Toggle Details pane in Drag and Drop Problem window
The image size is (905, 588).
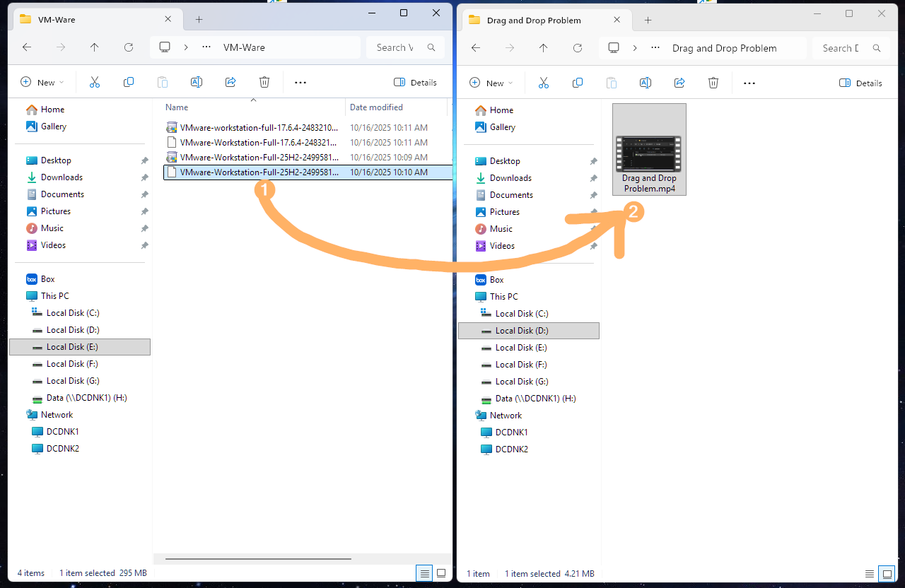point(860,83)
